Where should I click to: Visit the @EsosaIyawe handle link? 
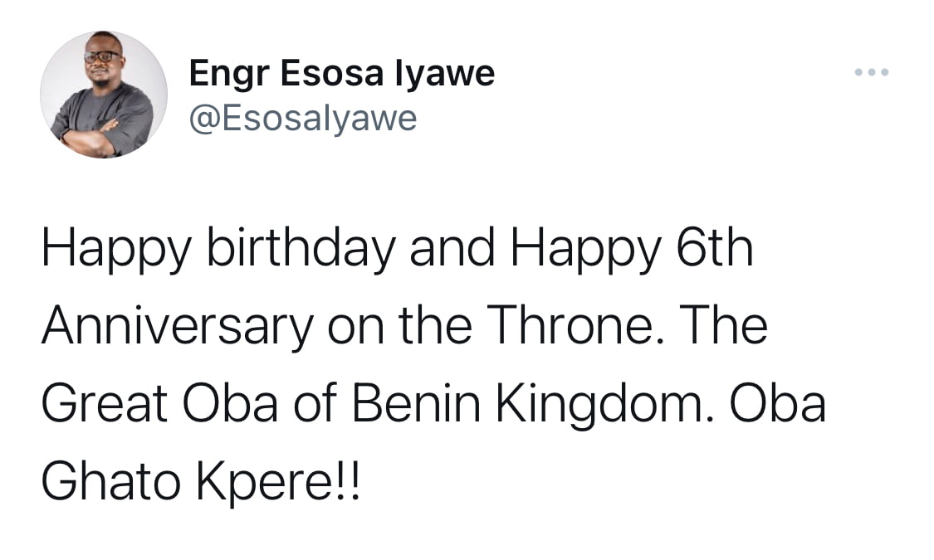point(302,118)
